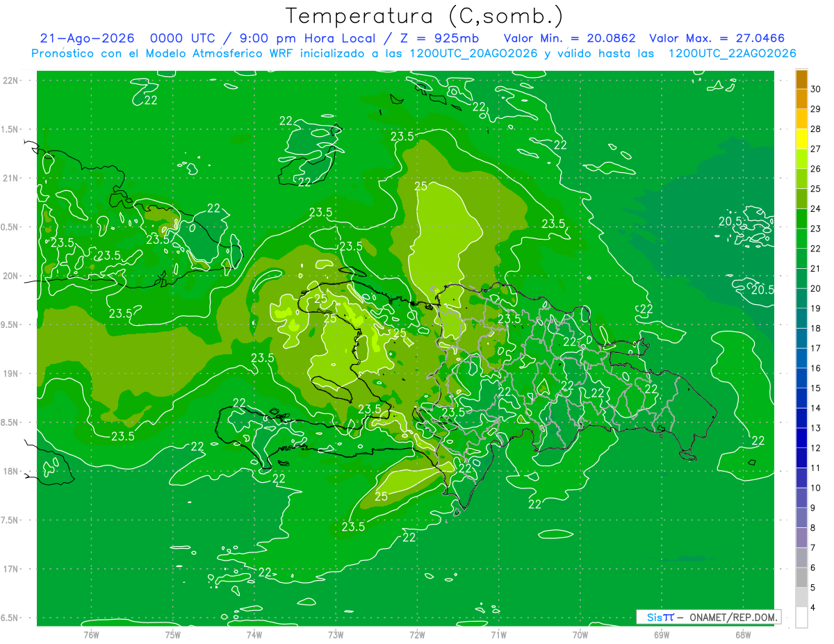Click the "73W" longitude axis label
This screenshot has height=644, width=834.
[x=336, y=635]
